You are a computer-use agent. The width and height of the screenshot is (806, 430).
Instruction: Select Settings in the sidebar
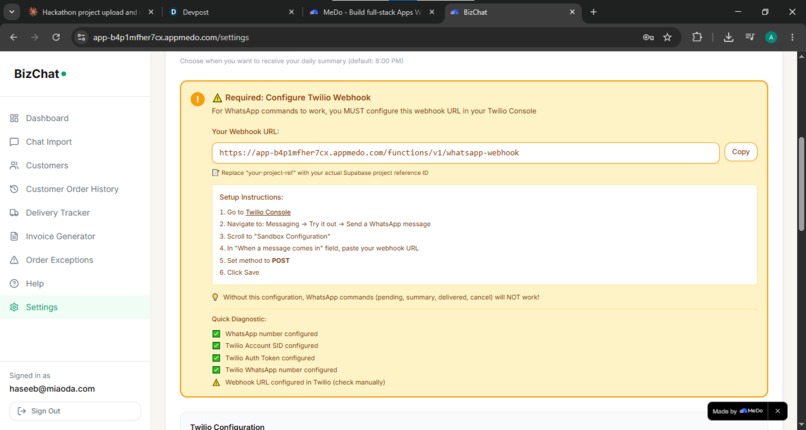pos(75,307)
